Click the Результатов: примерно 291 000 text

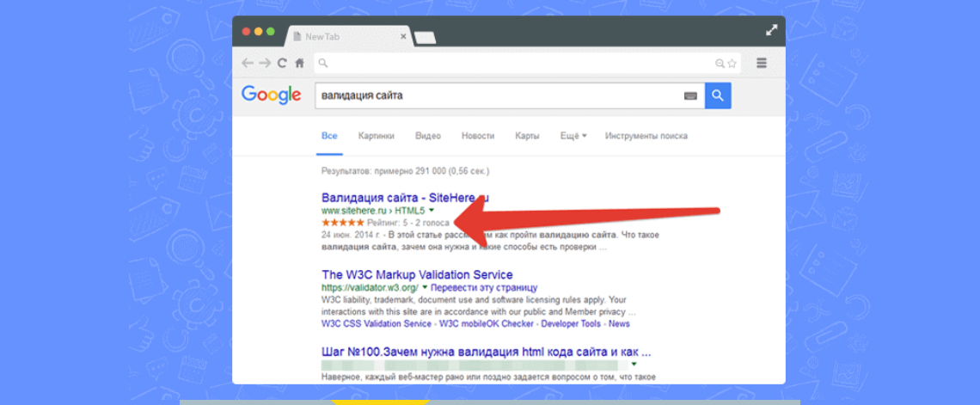[x=405, y=170]
